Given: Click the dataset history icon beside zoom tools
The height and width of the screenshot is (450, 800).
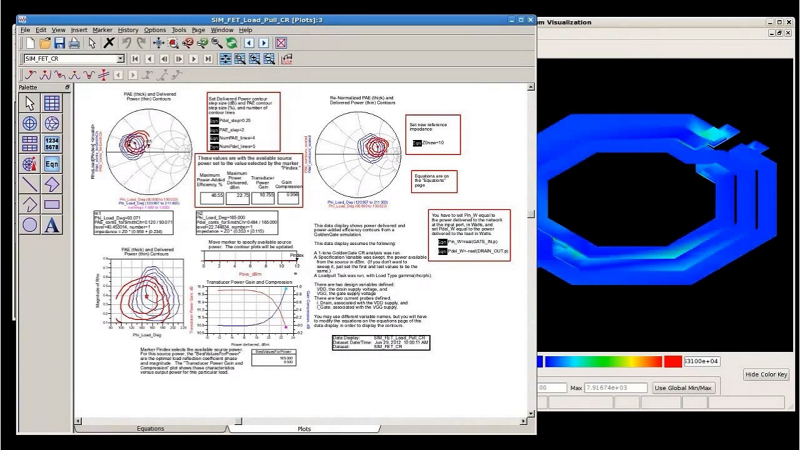Looking at the screenshot, I should (287, 59).
